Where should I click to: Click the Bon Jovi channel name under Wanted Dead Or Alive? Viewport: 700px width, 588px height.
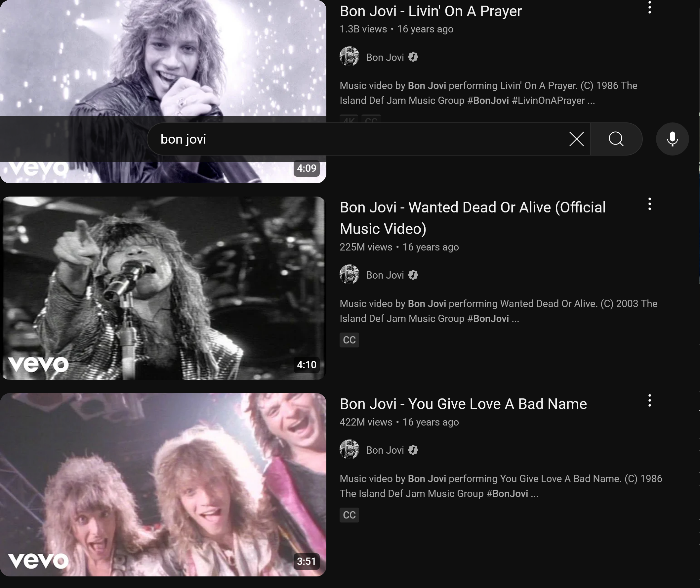pyautogui.click(x=385, y=275)
